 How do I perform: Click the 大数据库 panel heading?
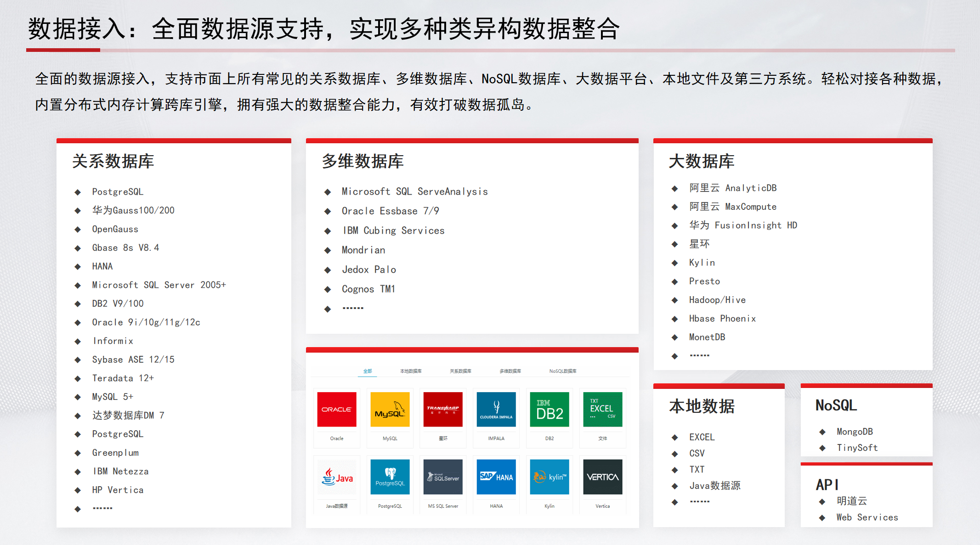coord(702,161)
